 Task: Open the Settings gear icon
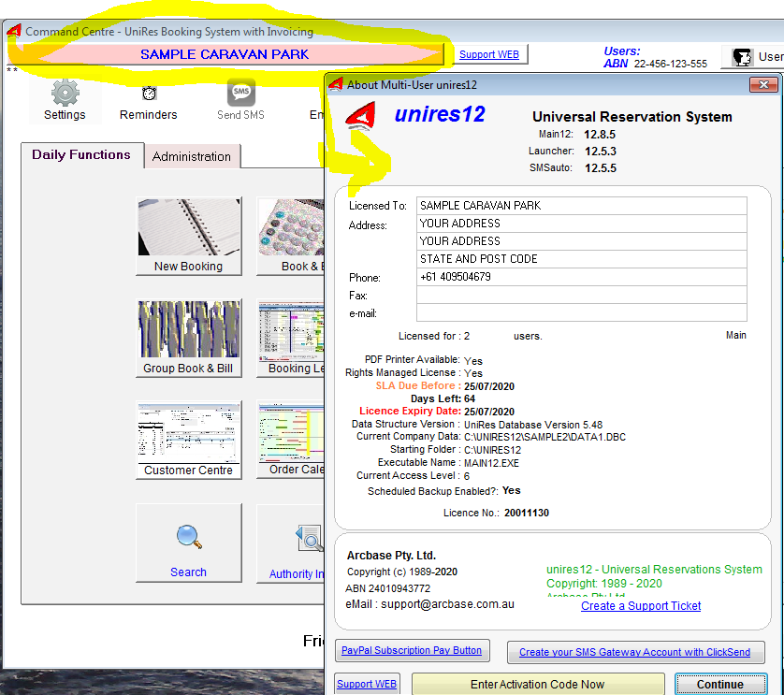pyautogui.click(x=65, y=94)
